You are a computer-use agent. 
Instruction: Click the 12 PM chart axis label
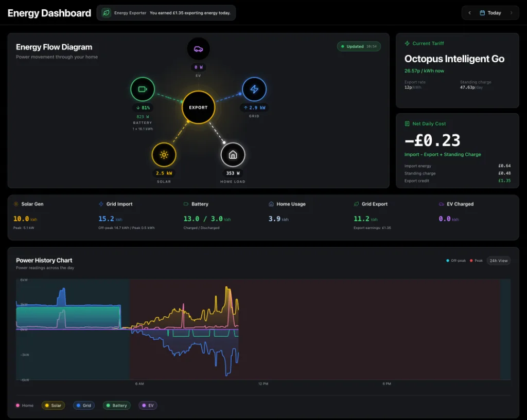(263, 384)
